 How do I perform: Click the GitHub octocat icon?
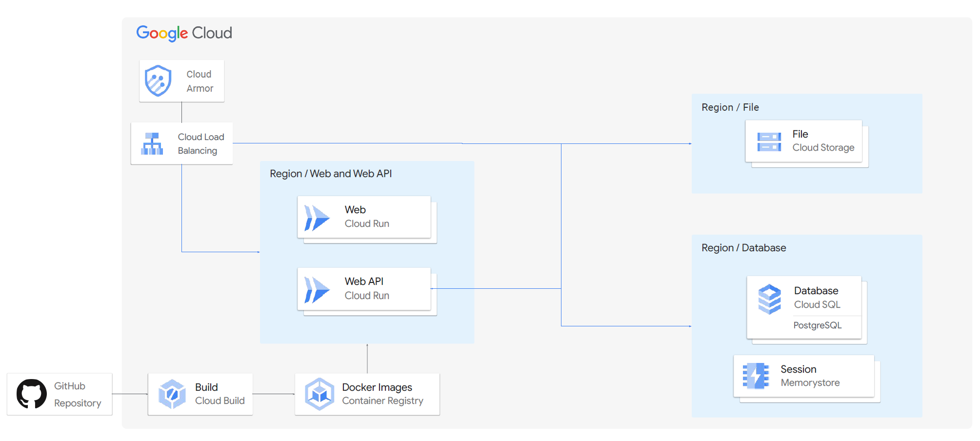click(x=32, y=394)
